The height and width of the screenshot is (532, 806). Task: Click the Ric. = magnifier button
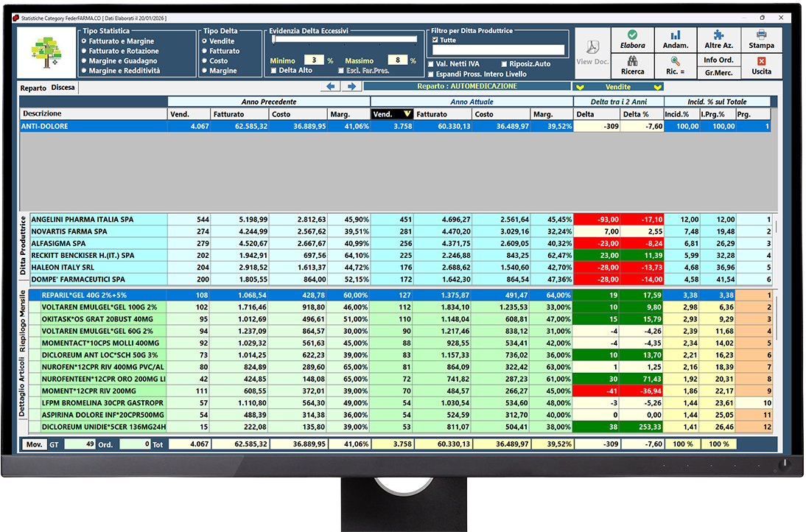tap(676, 66)
